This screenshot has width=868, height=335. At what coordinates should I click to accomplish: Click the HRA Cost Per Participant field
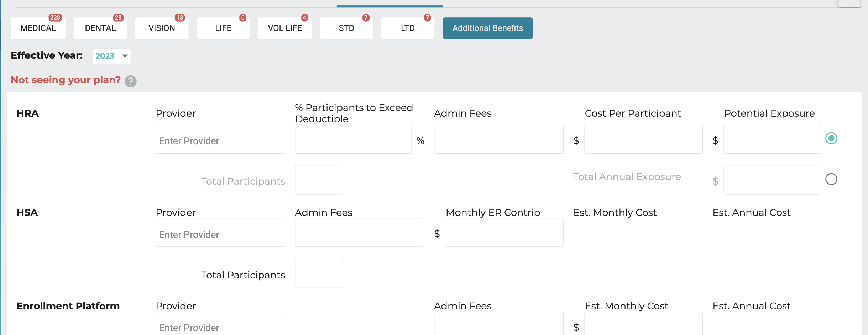[x=643, y=139]
